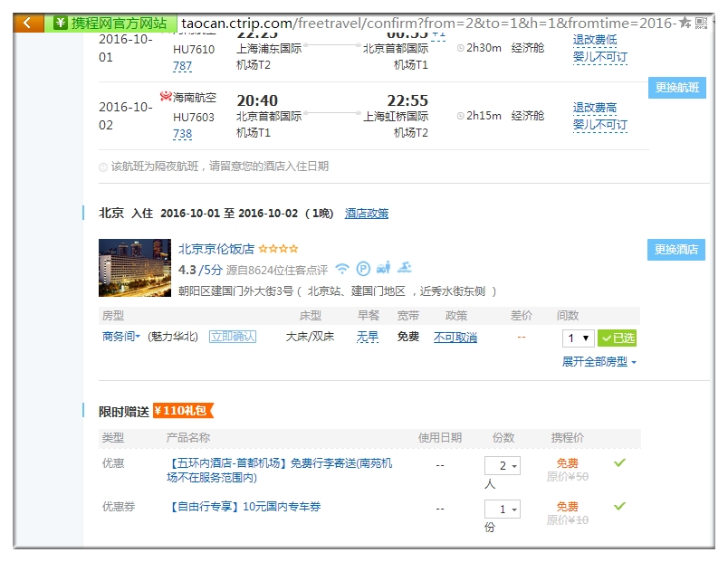Click the 立即确认 instant confirm tag

(x=233, y=337)
